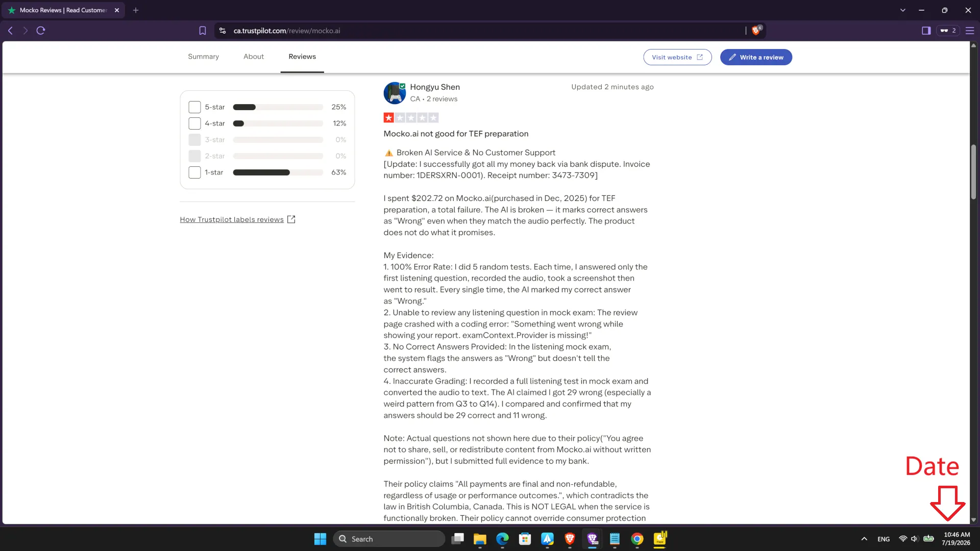This screenshot has height=551, width=980.
Task: Click external link icon beside labels link
Action: 291,219
